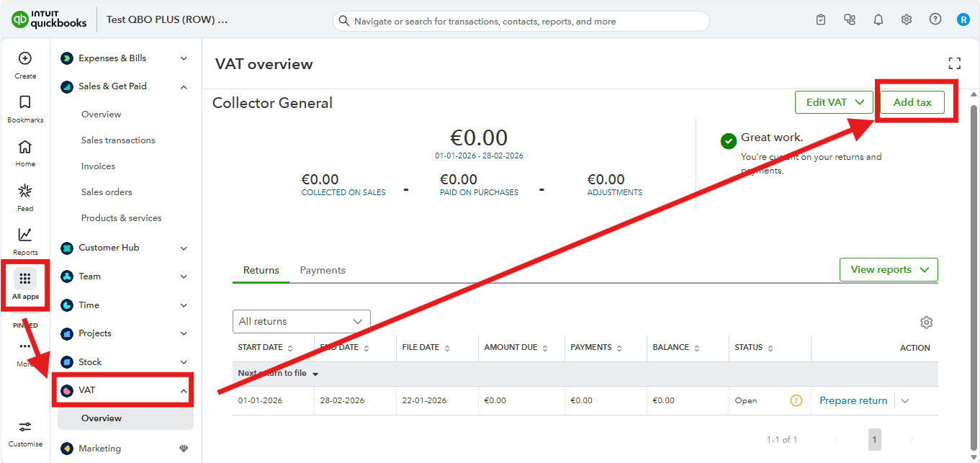Click the notifications bell icon

pyautogui.click(x=878, y=20)
